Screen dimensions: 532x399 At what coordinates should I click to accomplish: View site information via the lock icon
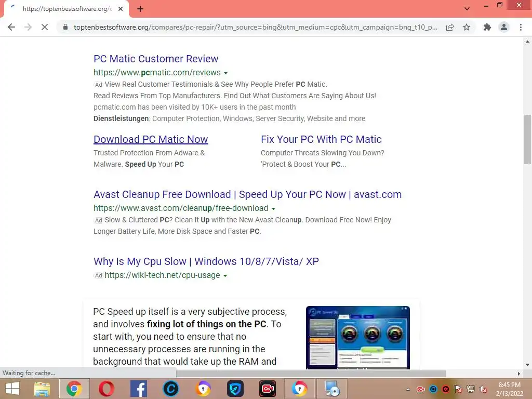pyautogui.click(x=65, y=27)
